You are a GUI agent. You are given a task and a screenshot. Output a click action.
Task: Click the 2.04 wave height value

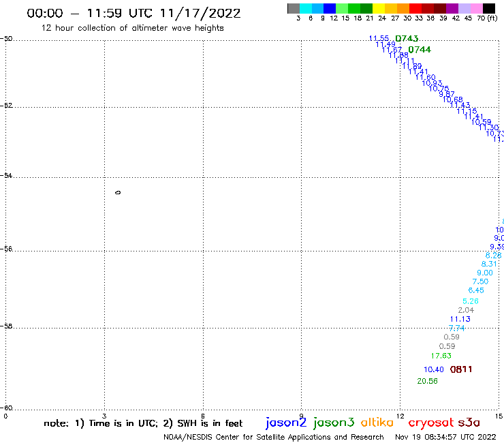point(466,310)
